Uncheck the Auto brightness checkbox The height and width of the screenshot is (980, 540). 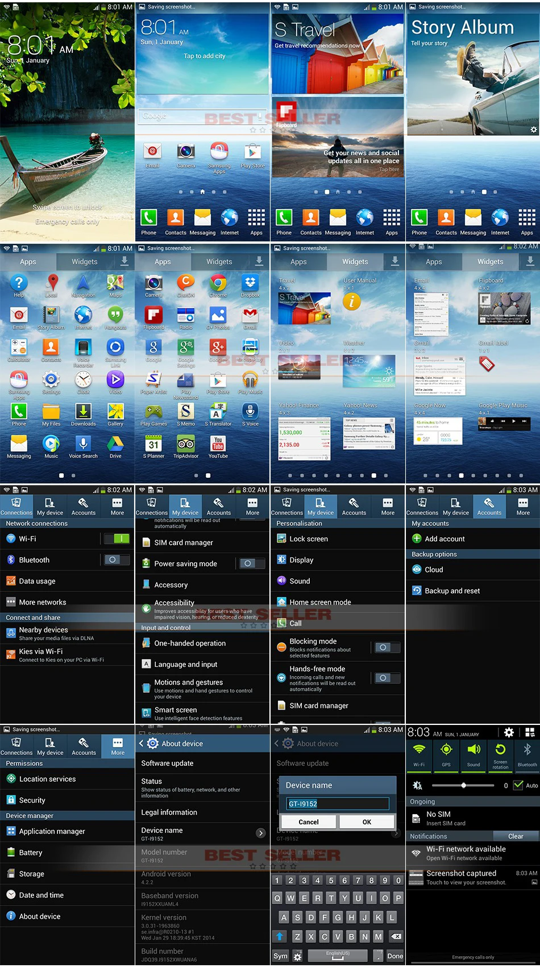[518, 785]
